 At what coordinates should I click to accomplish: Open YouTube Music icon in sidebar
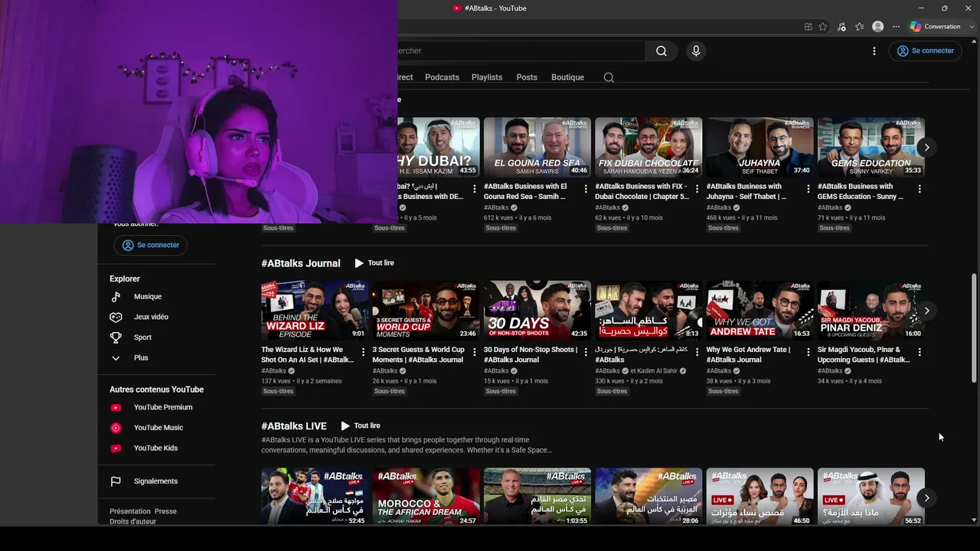(x=116, y=428)
